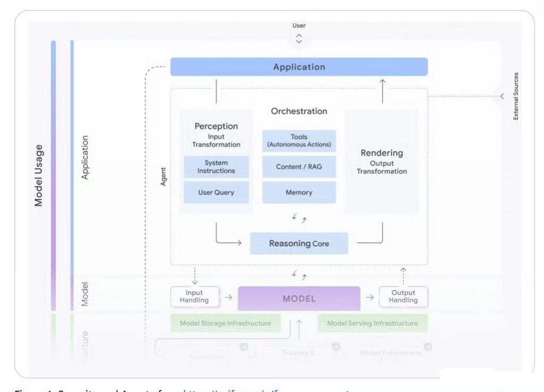Screen dimensions: 544x392
Task: Click the Reasoning Core block
Action: click(x=299, y=243)
